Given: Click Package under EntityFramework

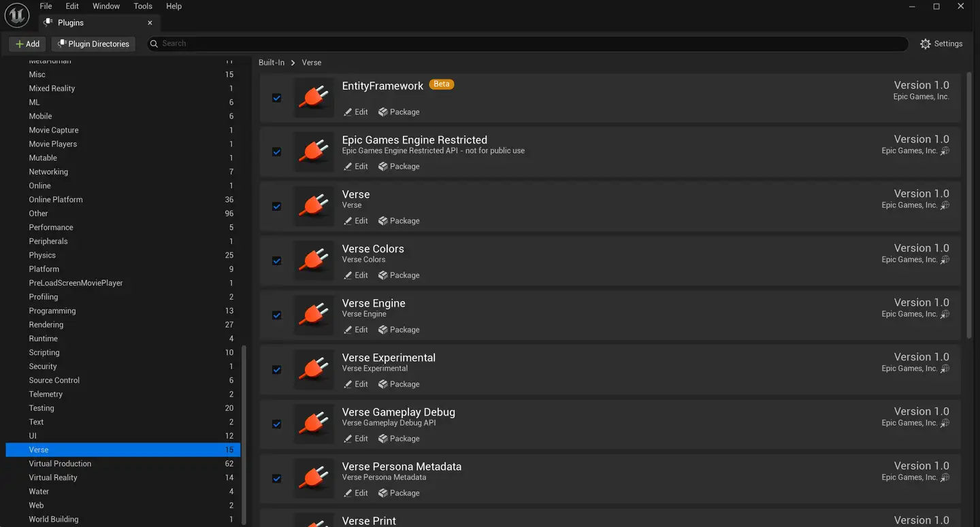Looking at the screenshot, I should (x=399, y=112).
